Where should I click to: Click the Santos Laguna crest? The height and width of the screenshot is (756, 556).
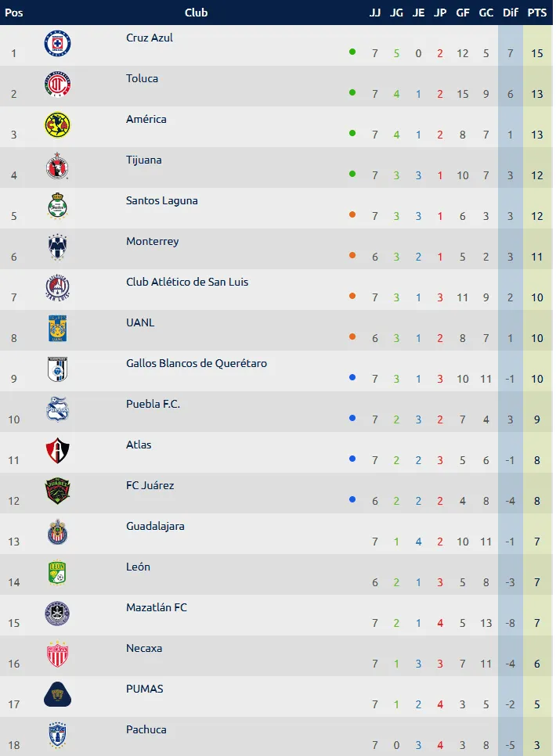[57, 207]
